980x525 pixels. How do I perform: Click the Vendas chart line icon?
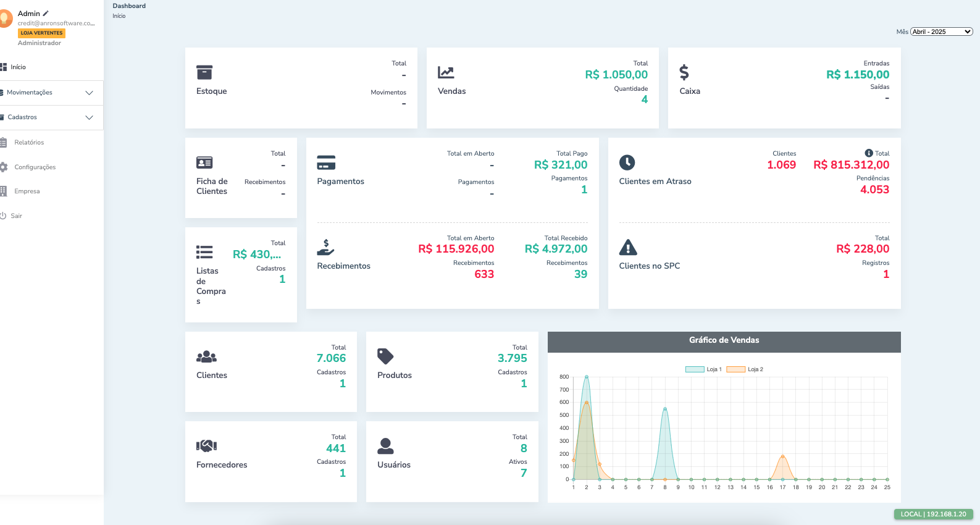pyautogui.click(x=446, y=72)
